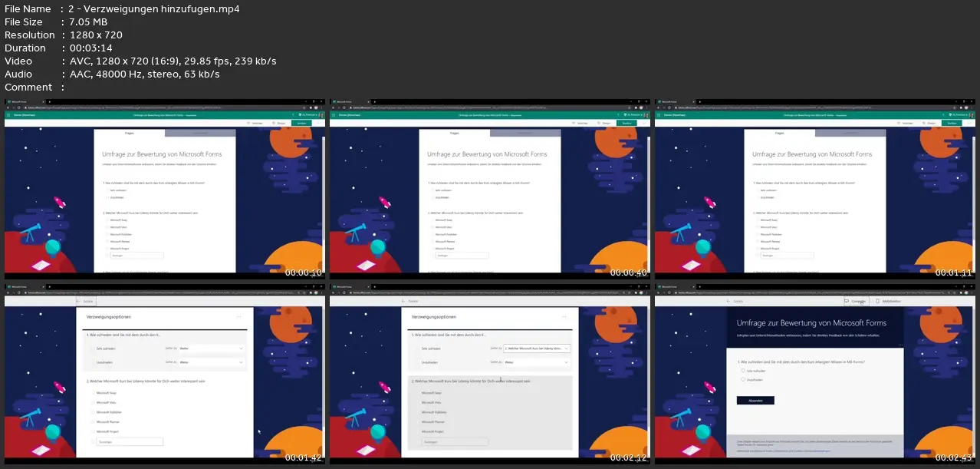Check Microsoft Visio in 00:00:40 frame
The width and height of the screenshot is (980, 469).
tap(432, 227)
